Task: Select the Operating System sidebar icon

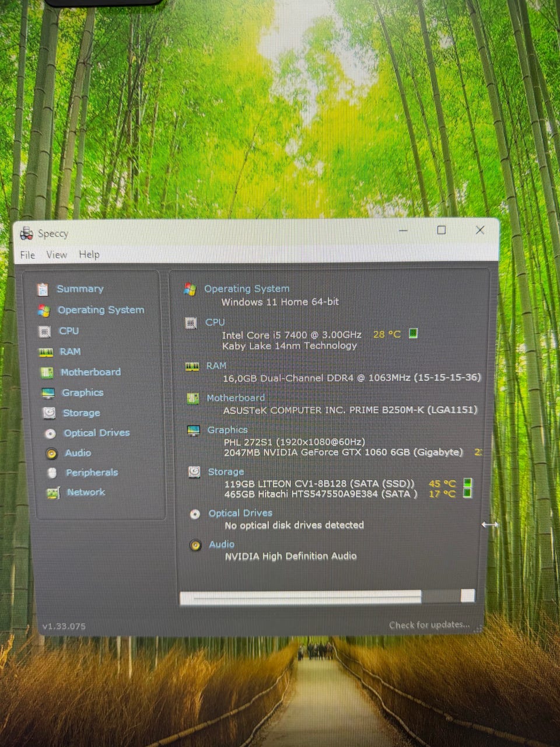Action: click(x=44, y=310)
